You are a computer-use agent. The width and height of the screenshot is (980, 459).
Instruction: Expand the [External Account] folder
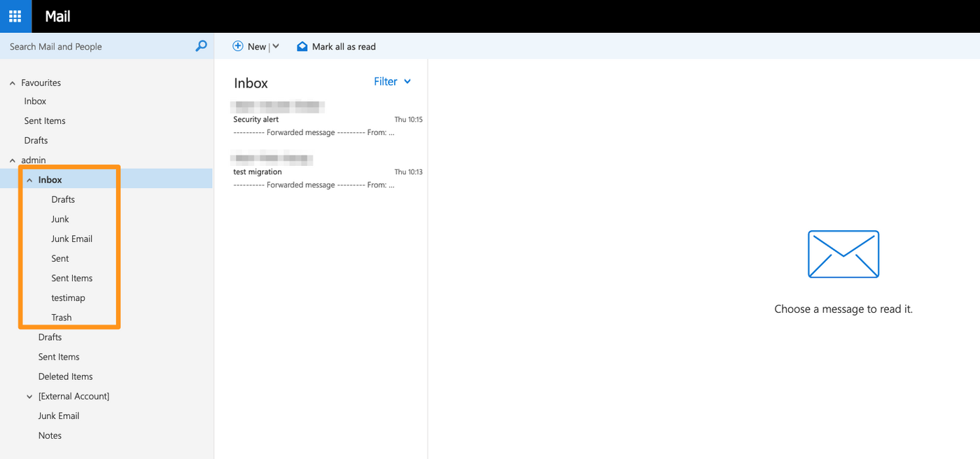pos(29,397)
